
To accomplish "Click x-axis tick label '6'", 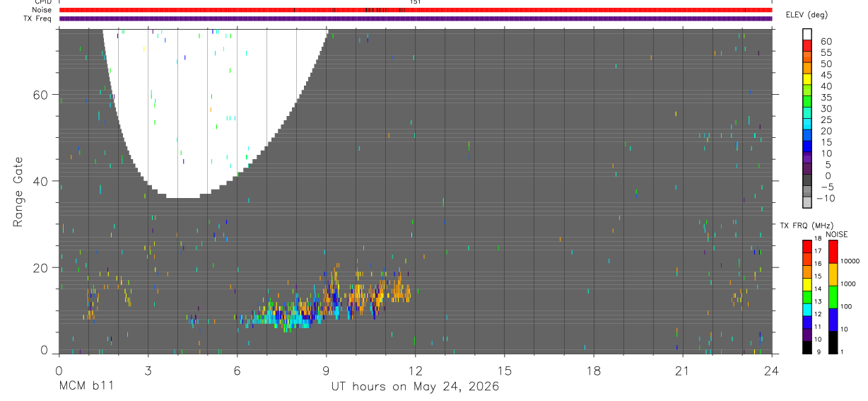I will 237,371.
